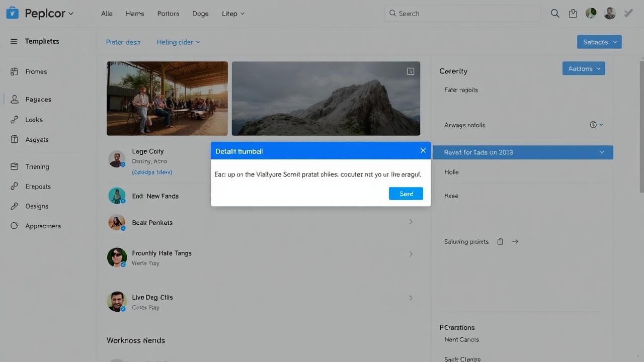Click the Fromes sidebar icon
Screen dimensions: 644x362
14,72
